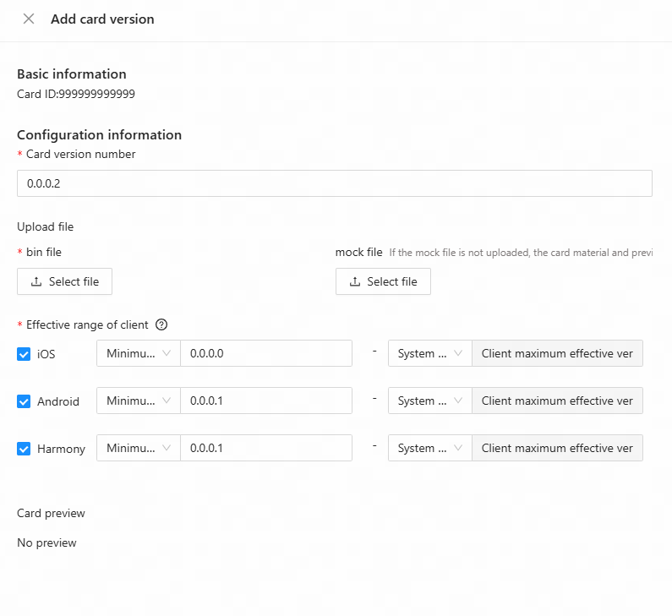This screenshot has width=672, height=616.
Task: Expand the Android Minimum version dropdown
Action: tap(139, 401)
